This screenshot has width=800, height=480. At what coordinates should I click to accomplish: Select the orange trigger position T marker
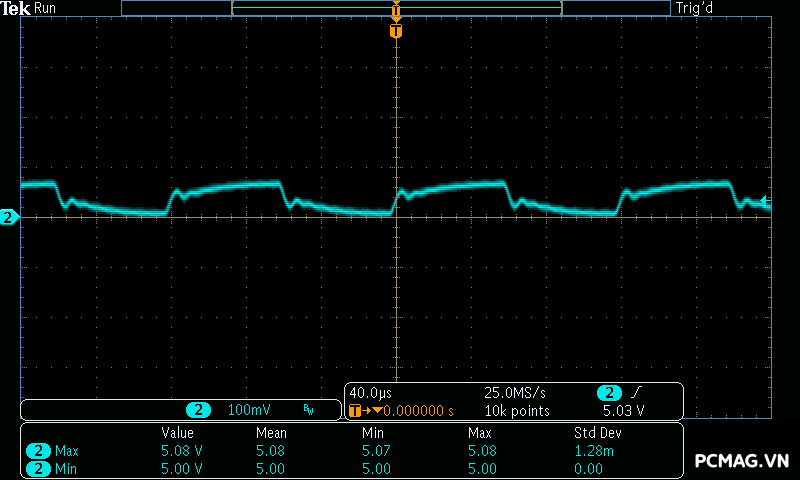[x=396, y=31]
